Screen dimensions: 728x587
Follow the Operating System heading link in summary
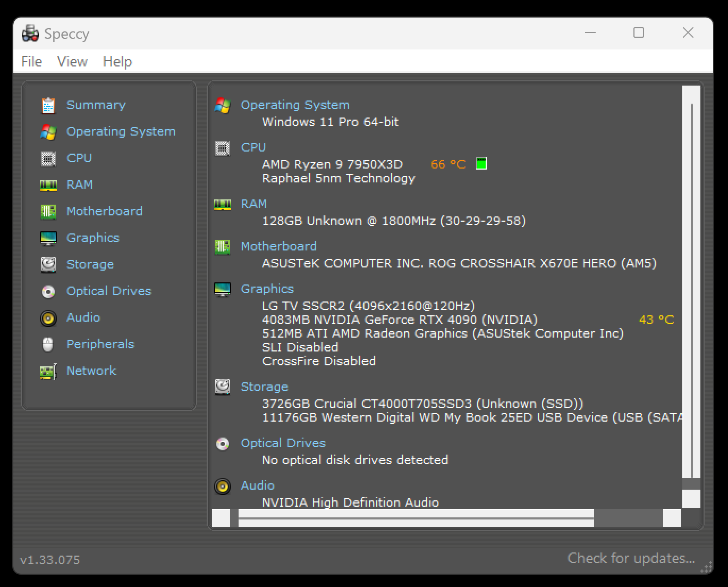point(295,105)
